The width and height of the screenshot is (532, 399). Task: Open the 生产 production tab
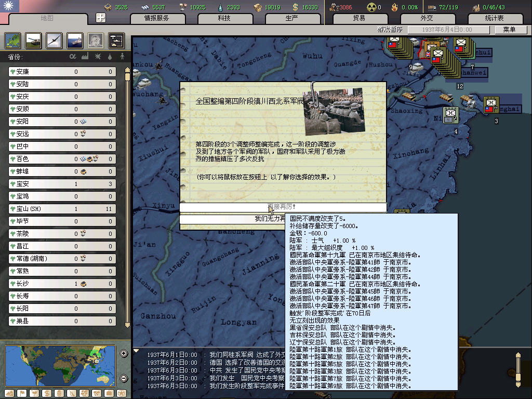click(x=292, y=18)
